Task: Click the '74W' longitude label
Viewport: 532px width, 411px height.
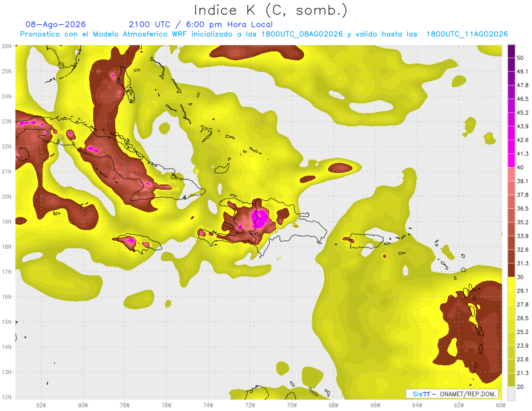Action: [208, 405]
